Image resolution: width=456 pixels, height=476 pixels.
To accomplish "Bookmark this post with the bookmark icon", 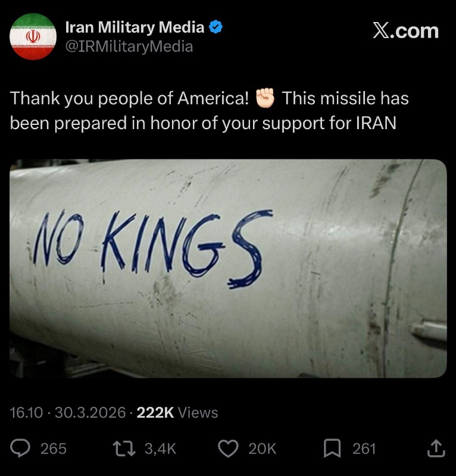I will (332, 448).
